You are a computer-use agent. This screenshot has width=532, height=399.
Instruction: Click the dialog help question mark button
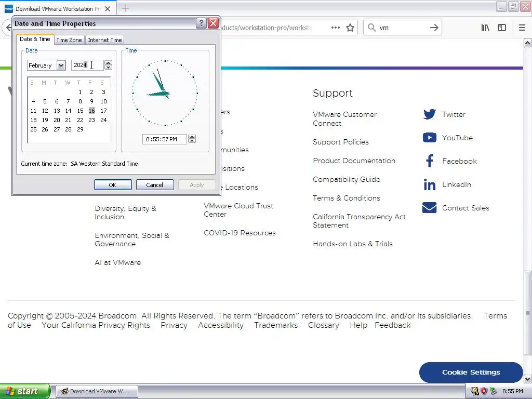201,23
